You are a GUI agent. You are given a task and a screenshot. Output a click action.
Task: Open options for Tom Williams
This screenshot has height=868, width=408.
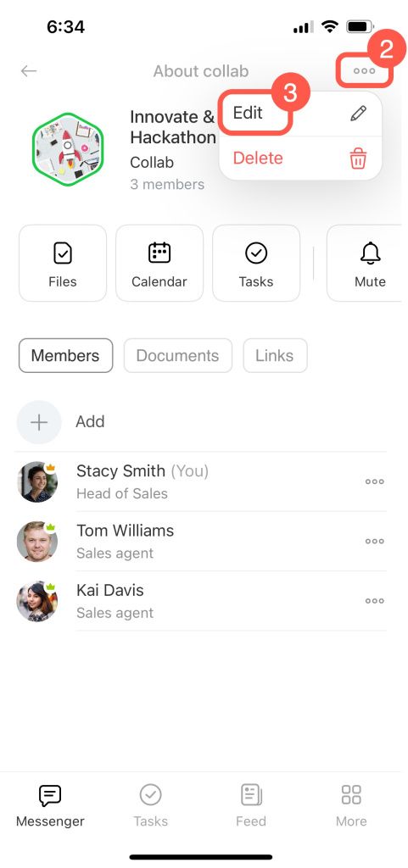(375, 542)
